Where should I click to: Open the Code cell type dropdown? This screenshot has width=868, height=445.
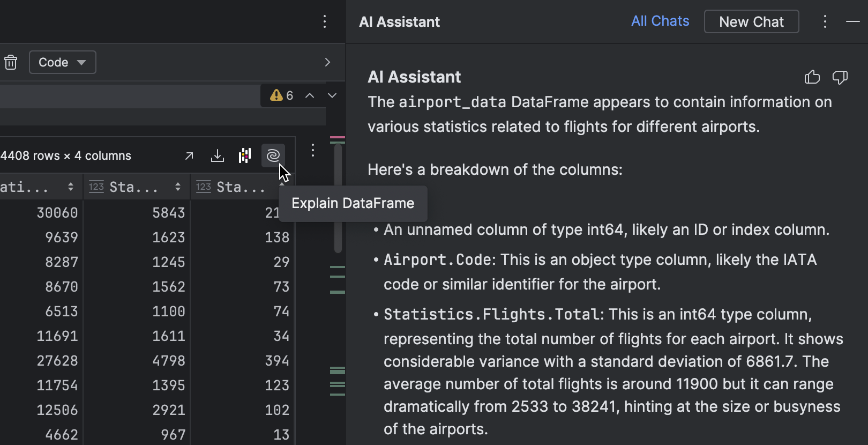tap(62, 62)
